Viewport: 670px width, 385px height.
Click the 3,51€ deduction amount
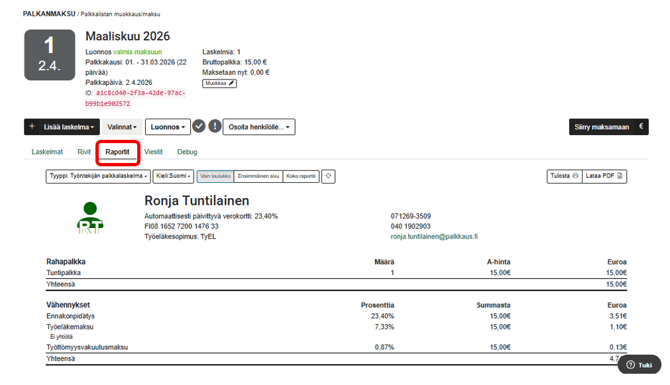[618, 316]
